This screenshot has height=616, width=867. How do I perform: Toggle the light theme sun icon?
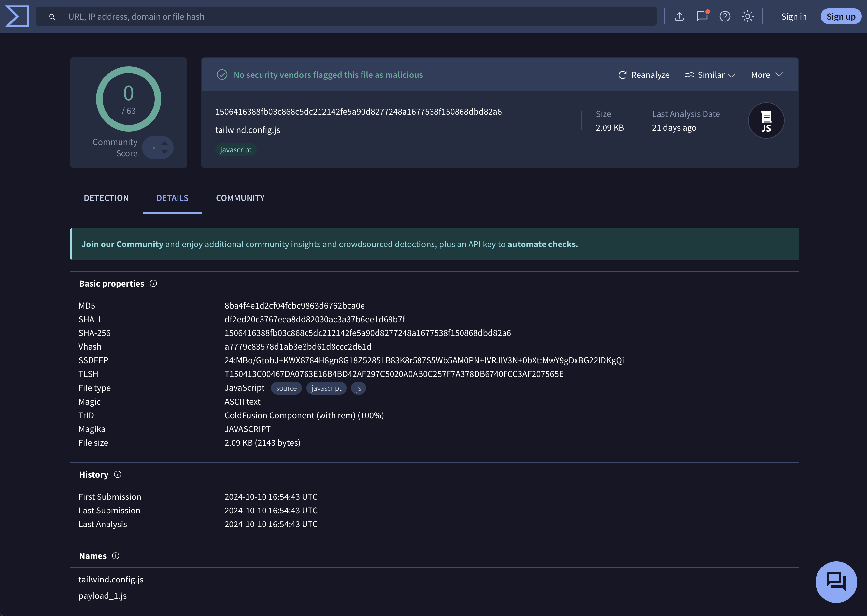click(x=747, y=16)
